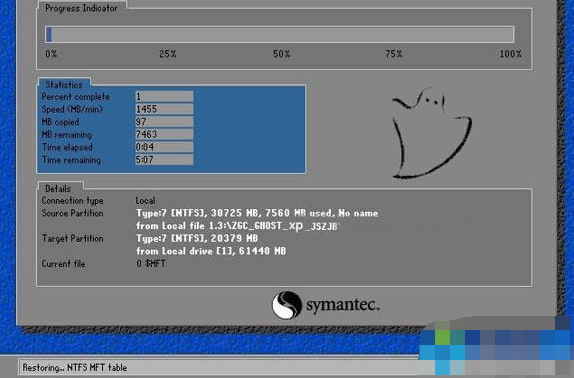574x378 pixels.
Task: Click the Time elapsed value 0:04
Action: (164, 147)
